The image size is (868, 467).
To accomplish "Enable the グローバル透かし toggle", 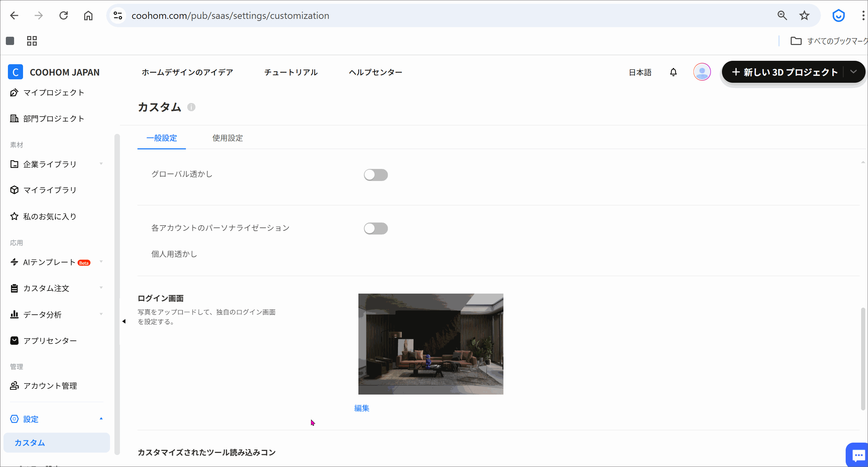I will click(x=376, y=175).
